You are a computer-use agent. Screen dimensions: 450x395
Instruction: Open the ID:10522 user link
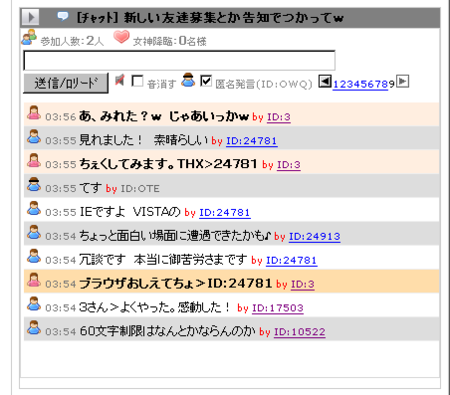point(300,332)
